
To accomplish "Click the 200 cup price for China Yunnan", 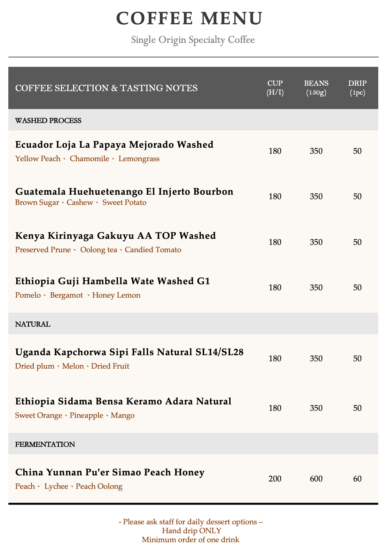I will 275,479.
